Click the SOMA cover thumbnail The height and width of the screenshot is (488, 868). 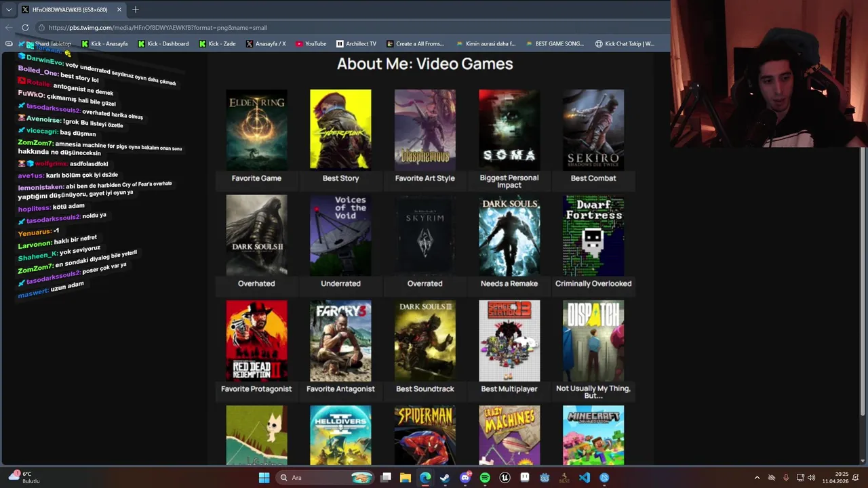click(x=509, y=129)
